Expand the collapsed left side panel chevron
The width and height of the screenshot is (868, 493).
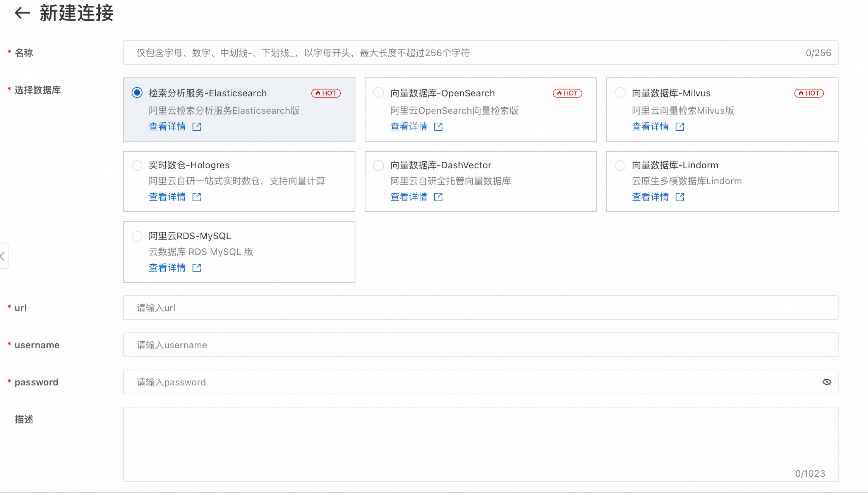click(3, 256)
